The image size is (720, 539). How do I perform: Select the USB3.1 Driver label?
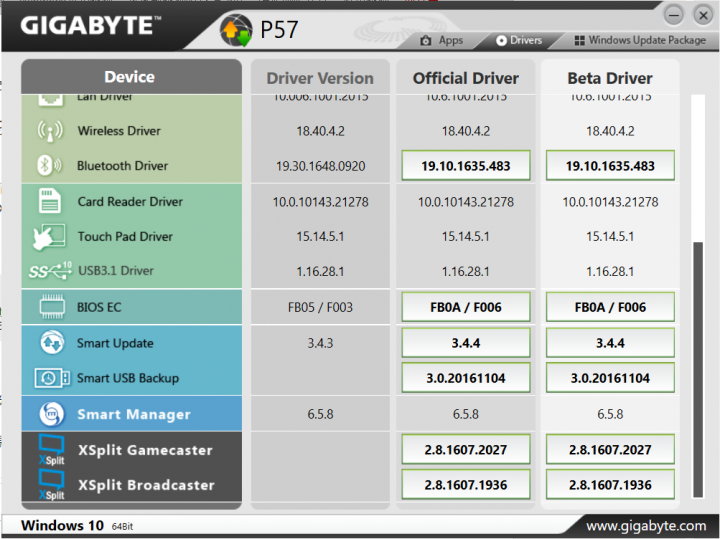(x=116, y=271)
